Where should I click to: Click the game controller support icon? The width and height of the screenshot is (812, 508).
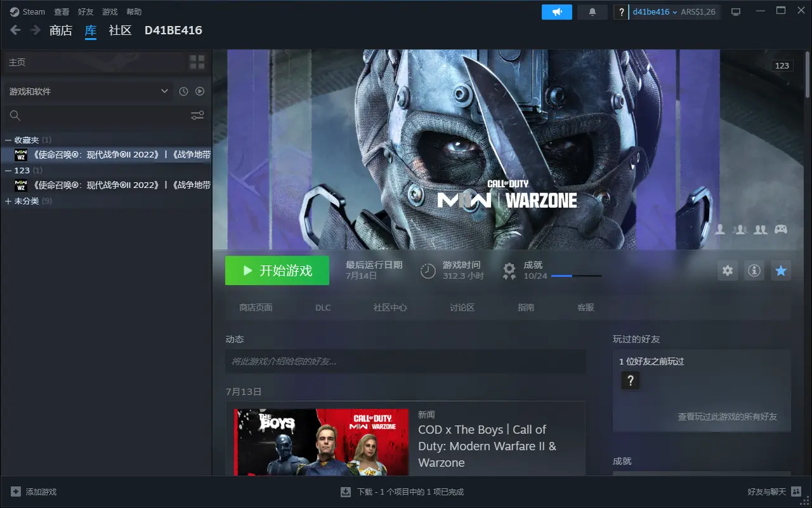click(781, 230)
